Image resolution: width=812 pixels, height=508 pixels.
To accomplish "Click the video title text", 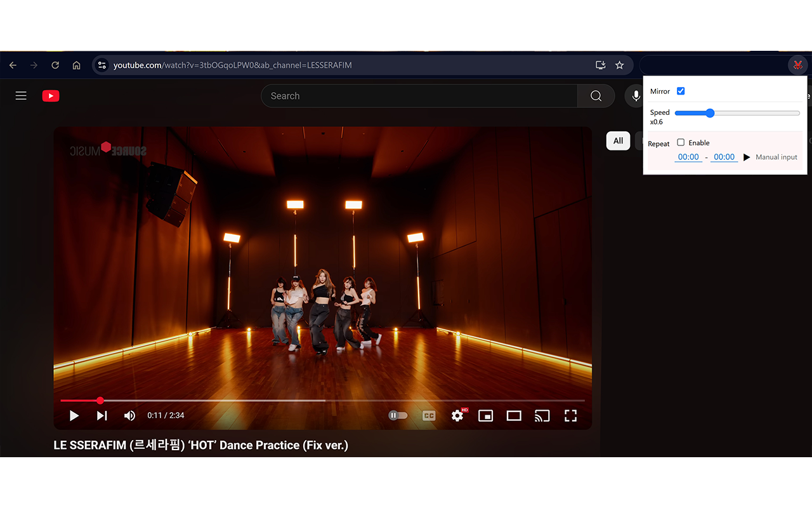I will tap(201, 445).
